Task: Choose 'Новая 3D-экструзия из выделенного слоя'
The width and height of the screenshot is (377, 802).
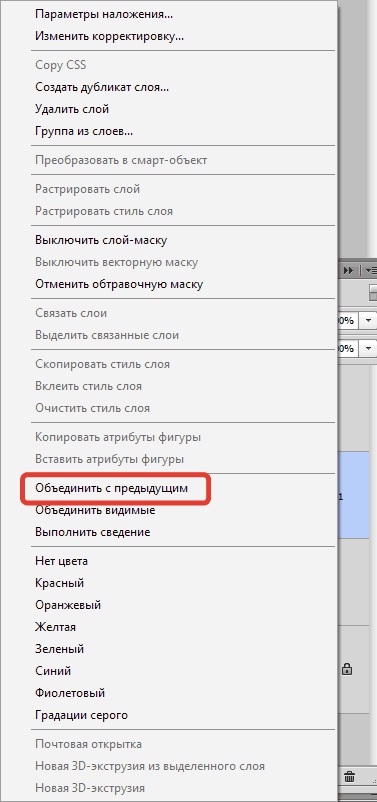Action: pyautogui.click(x=150, y=766)
